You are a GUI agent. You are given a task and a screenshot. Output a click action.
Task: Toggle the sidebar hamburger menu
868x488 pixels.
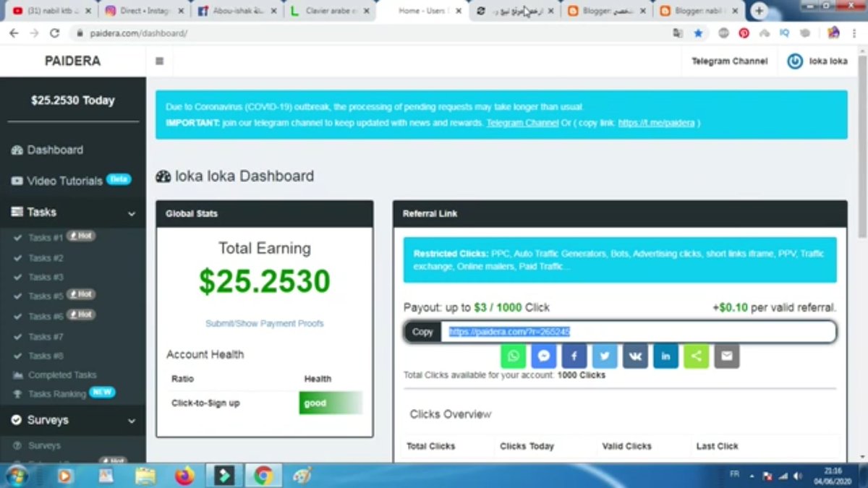click(x=159, y=61)
